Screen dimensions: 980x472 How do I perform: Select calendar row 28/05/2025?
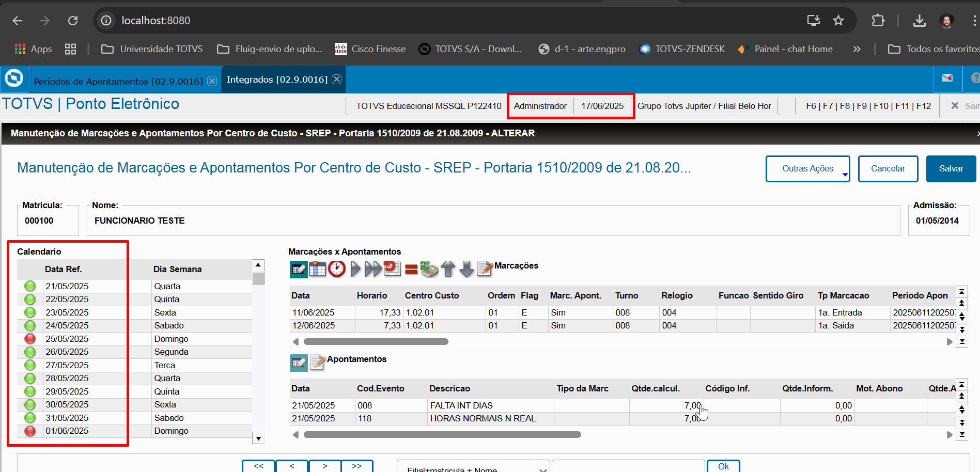click(x=134, y=378)
